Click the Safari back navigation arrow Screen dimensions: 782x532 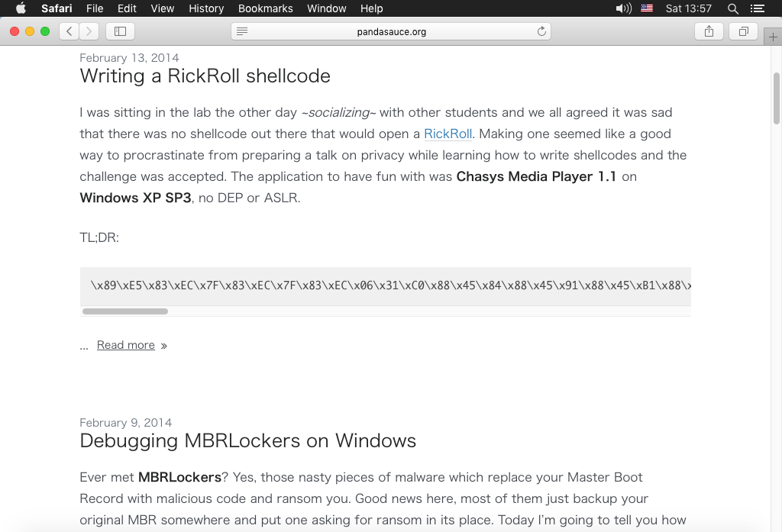point(69,31)
